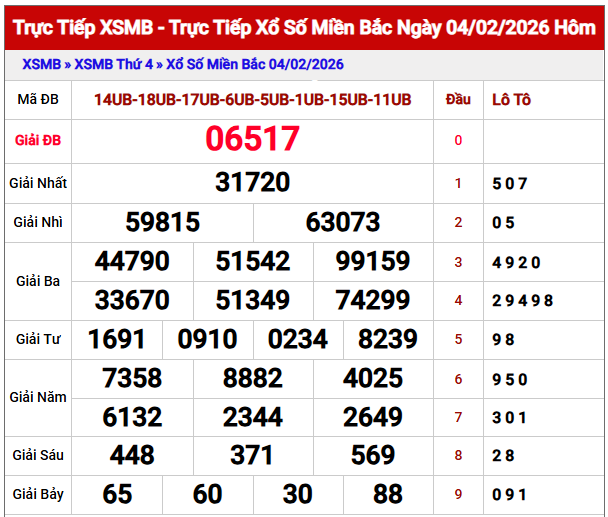Open the XSMB Thứ 4 breadcrumb link
Viewport: 608px width, 517px height.
[114, 65]
